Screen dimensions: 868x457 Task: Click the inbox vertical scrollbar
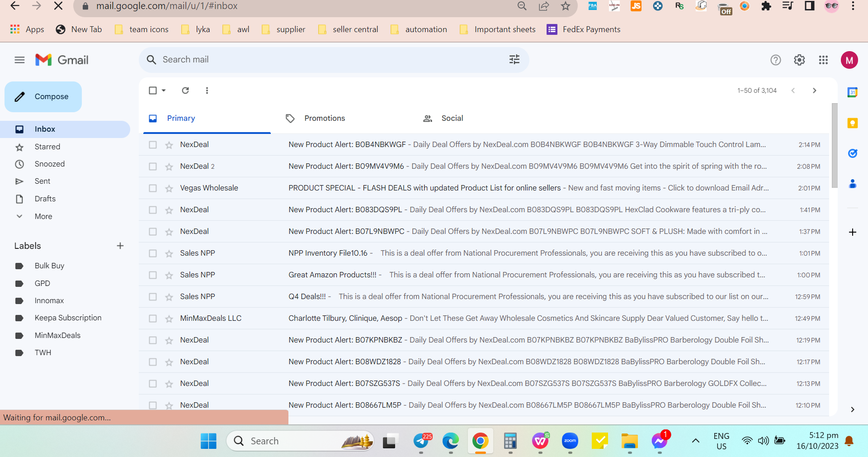point(835,145)
